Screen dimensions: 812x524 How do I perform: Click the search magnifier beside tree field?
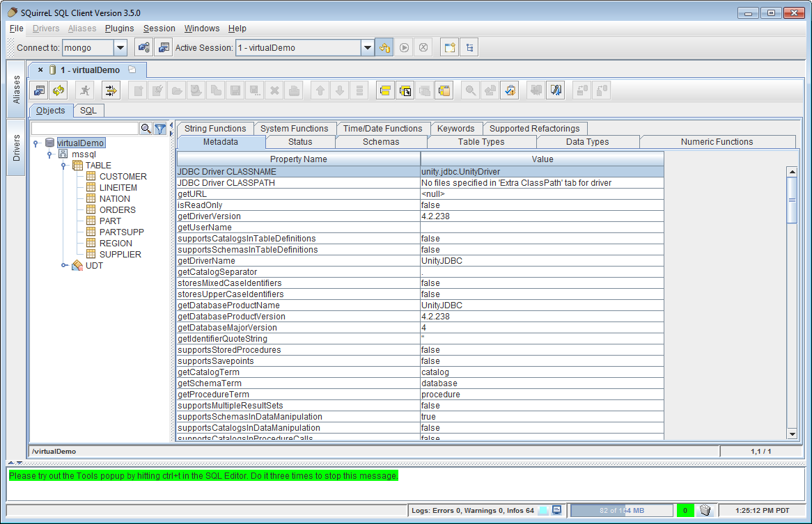pyautogui.click(x=146, y=129)
